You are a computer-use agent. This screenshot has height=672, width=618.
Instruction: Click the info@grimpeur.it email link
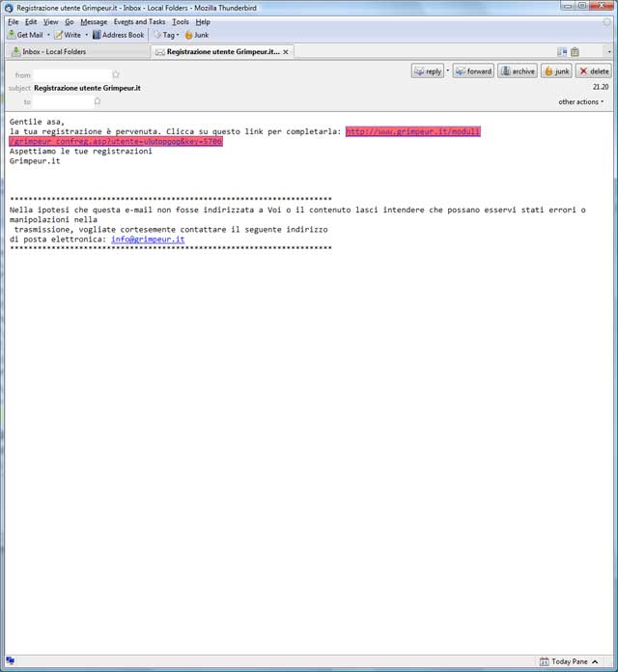click(x=148, y=239)
